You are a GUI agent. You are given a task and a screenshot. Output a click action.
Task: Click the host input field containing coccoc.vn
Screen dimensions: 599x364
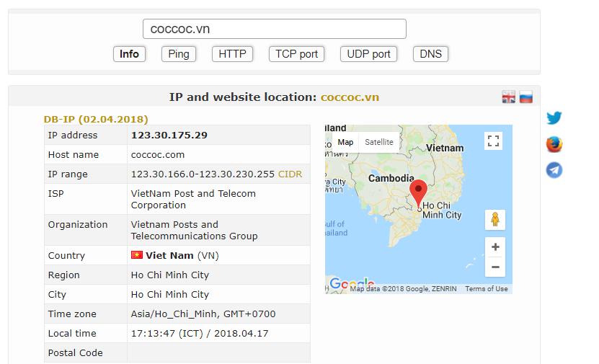(274, 30)
